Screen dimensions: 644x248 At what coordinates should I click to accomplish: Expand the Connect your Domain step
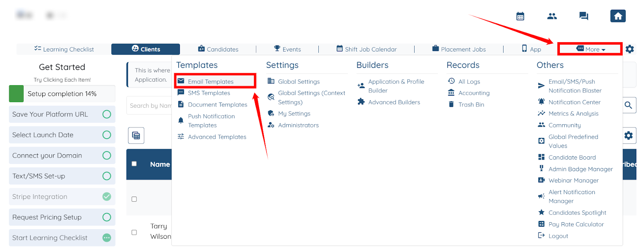[x=62, y=155]
